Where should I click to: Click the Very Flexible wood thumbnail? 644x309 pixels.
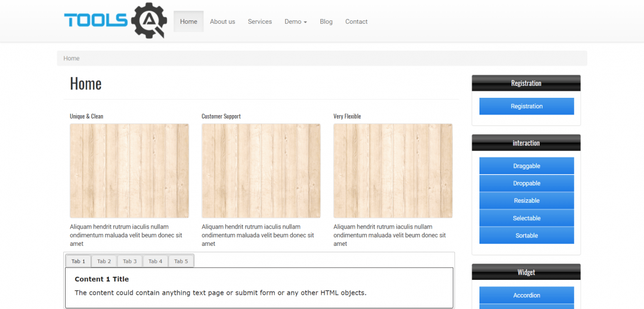[393, 171]
